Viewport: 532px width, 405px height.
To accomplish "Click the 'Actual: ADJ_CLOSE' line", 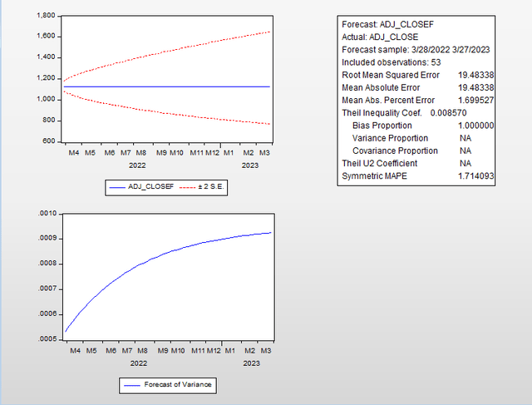I will [380, 37].
